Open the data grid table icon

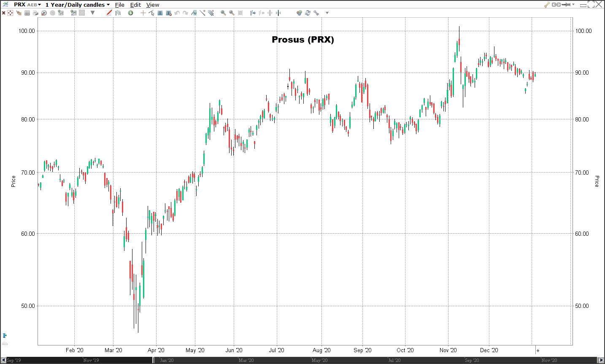coord(27,13)
